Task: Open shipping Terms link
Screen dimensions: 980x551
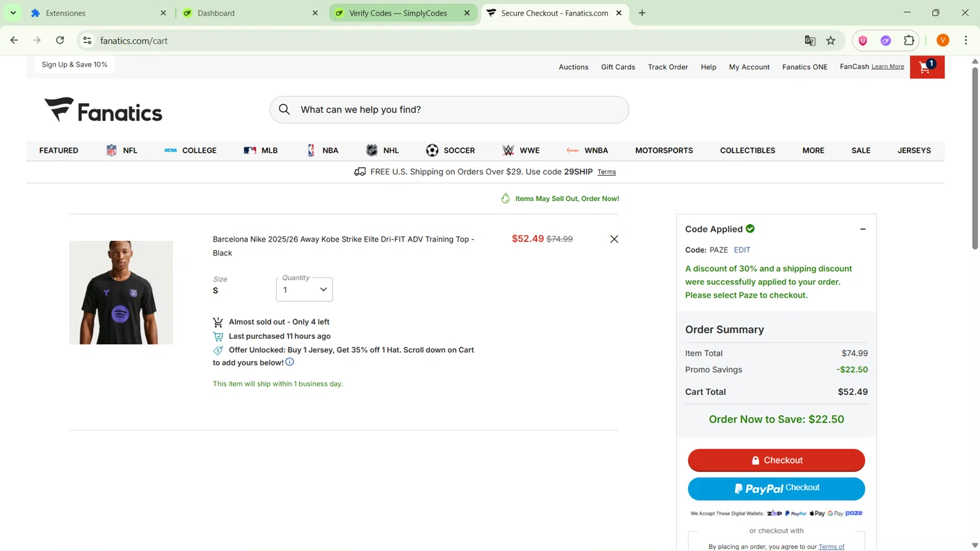Action: click(x=606, y=172)
